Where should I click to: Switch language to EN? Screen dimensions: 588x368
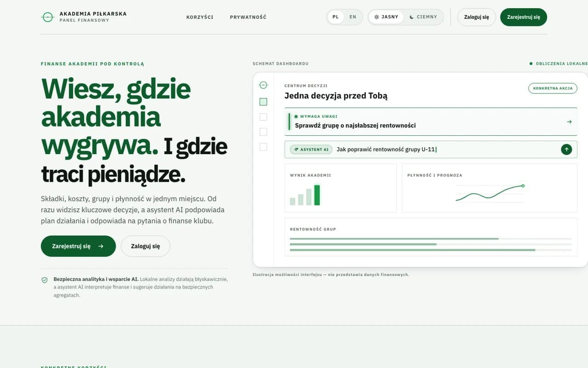(x=353, y=17)
